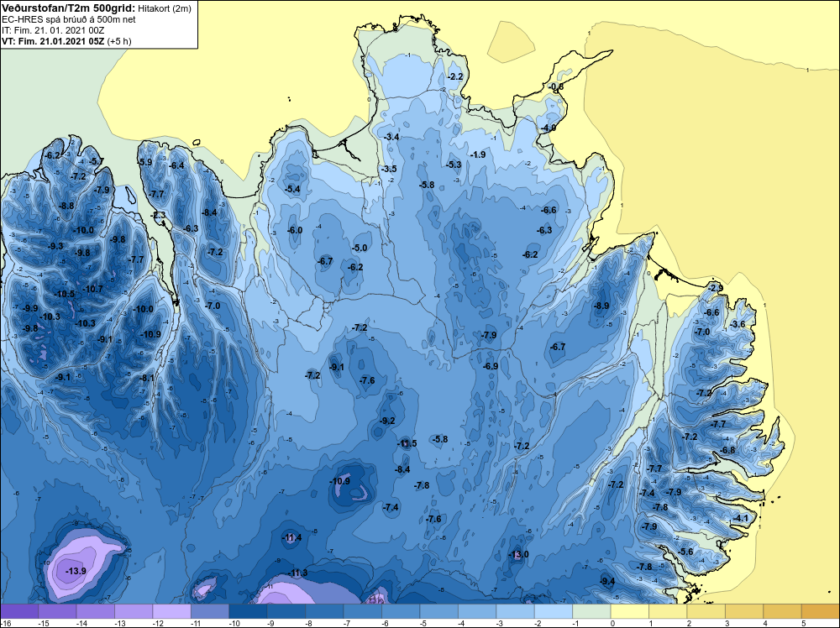Click the -3.6 temperature label
This screenshot has width=840, height=628.
(x=738, y=324)
